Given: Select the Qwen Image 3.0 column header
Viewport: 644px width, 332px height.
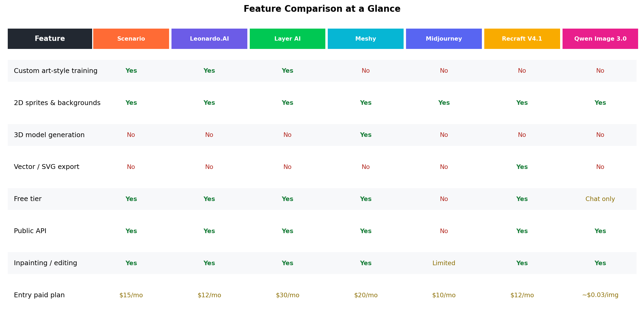Looking at the screenshot, I should click(x=600, y=39).
